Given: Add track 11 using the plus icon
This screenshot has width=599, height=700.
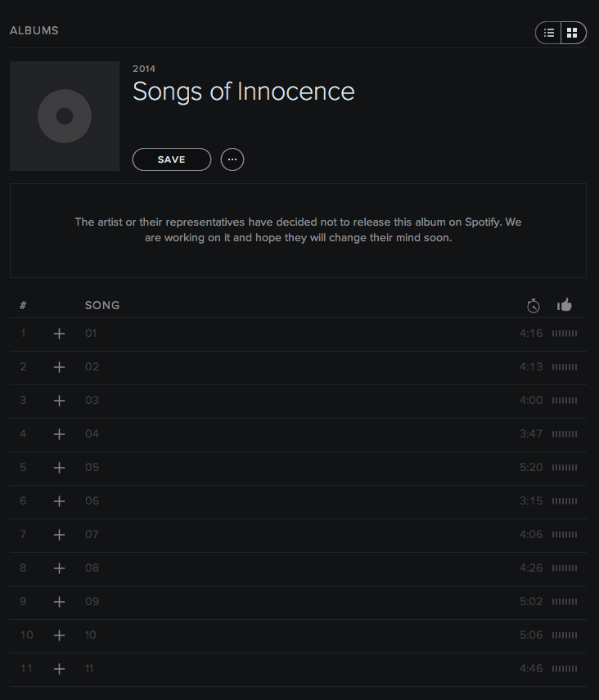Looking at the screenshot, I should pos(59,669).
